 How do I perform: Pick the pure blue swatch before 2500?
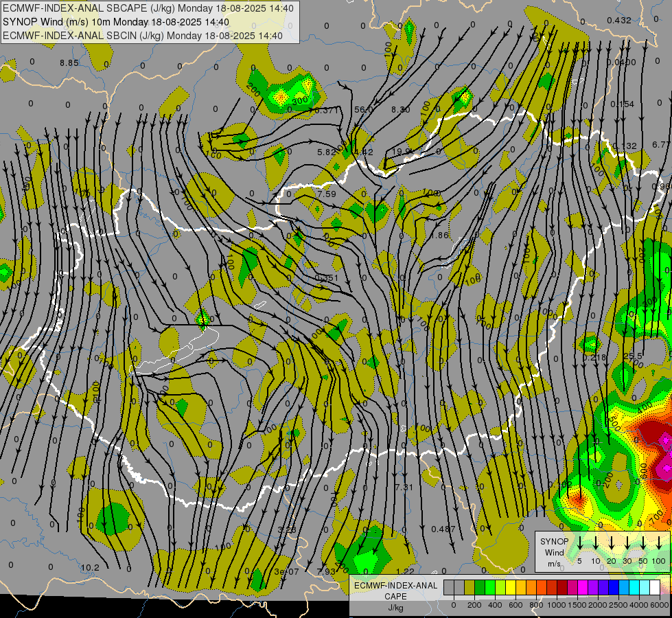point(613,588)
